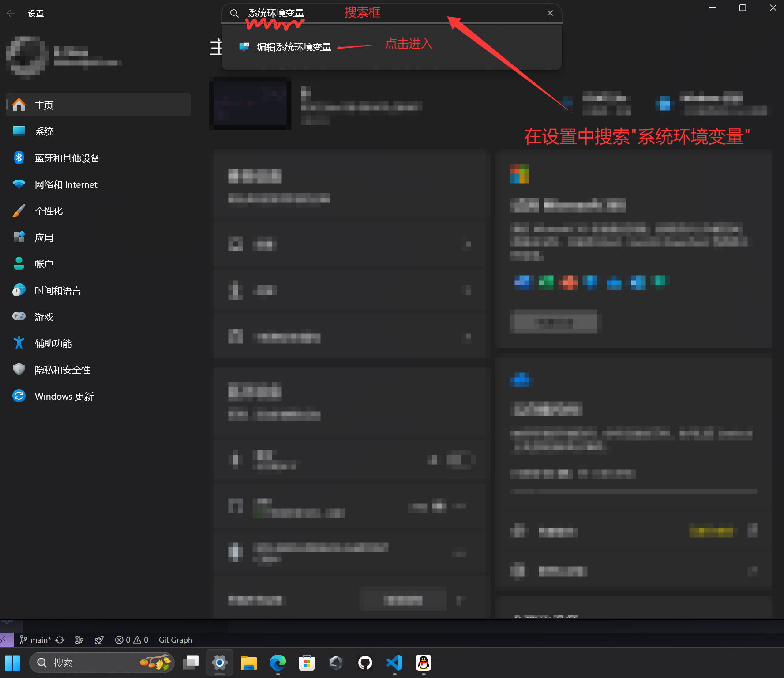Open 辅助功能 accessibility settings

(x=53, y=343)
